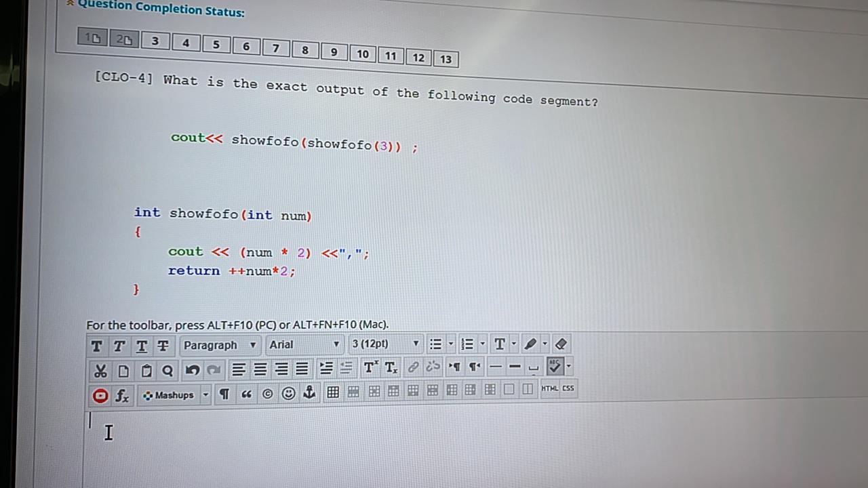Open the Paragraph style dropdown
Screen dimensions: 868x488
[x=220, y=345]
